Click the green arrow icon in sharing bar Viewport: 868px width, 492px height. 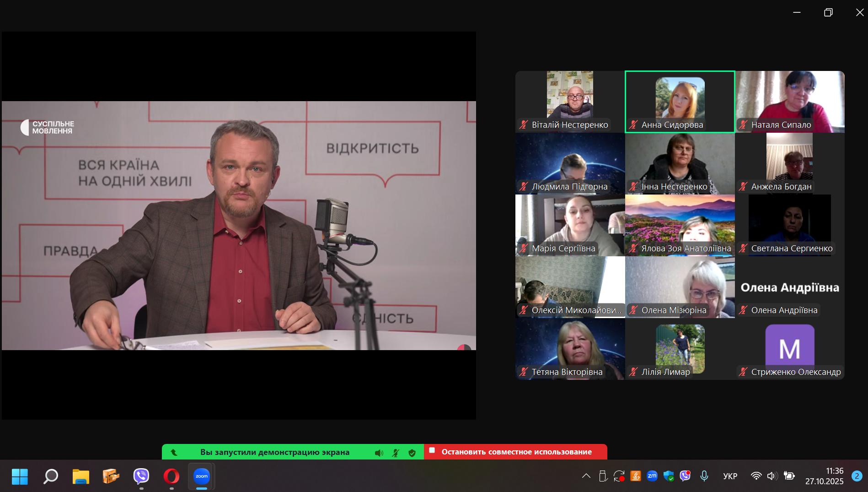pos(174,452)
